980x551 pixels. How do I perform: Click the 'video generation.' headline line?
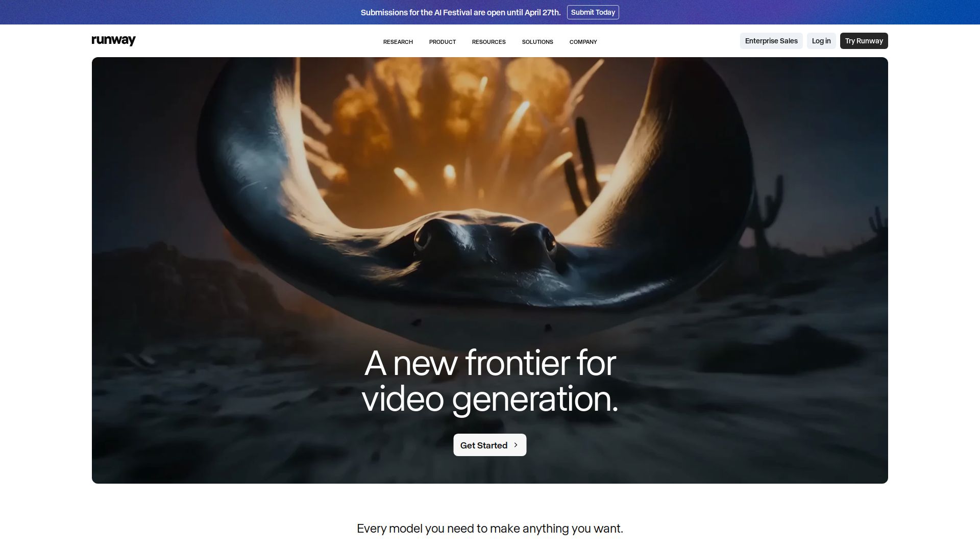(x=489, y=399)
